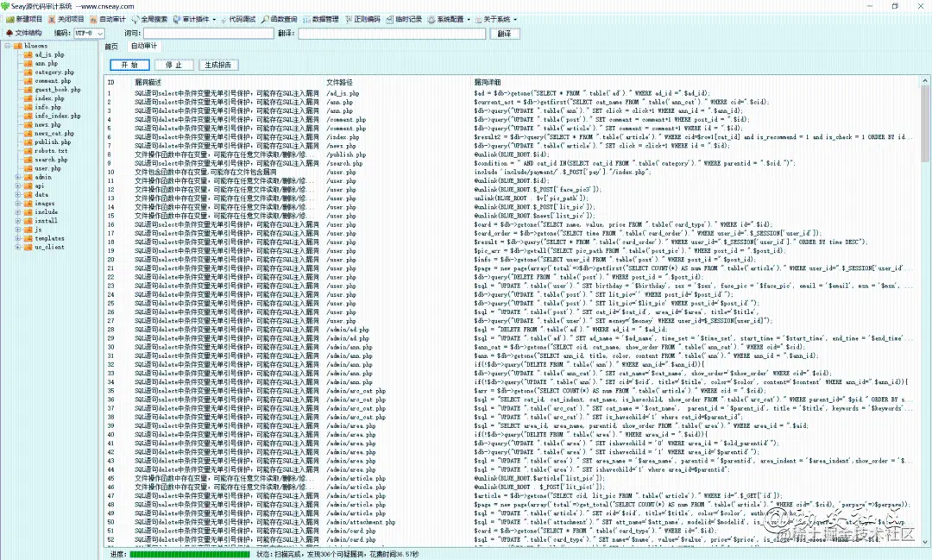This screenshot has height=560, width=932.
Task: Click the 翻译 translation text field
Action: click(x=393, y=34)
